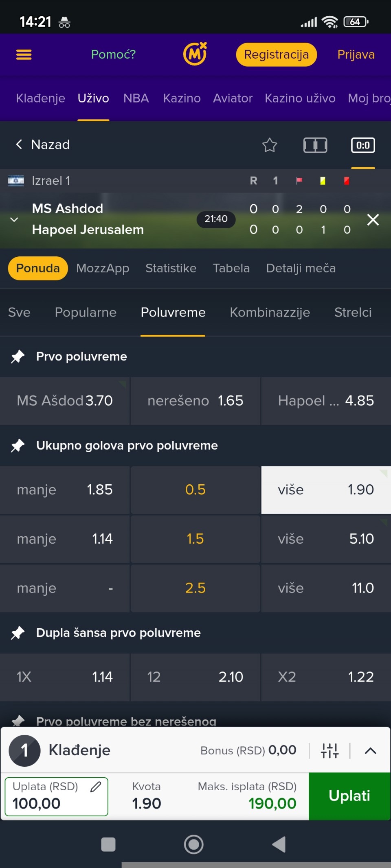The height and width of the screenshot is (868, 391).
Task: Select više 5.10 odds for 1.5 goals
Action: 326,539
